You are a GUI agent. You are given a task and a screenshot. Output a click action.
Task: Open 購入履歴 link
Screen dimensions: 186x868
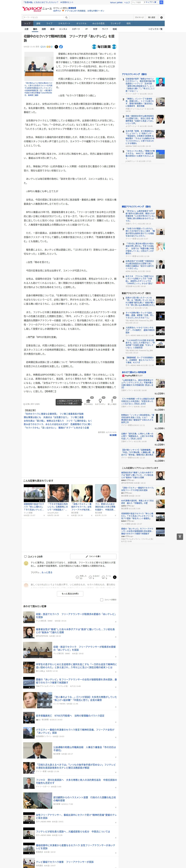152,18
